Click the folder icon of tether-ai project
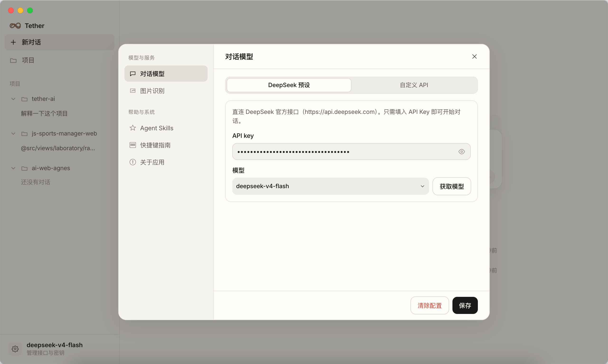 (x=24, y=99)
